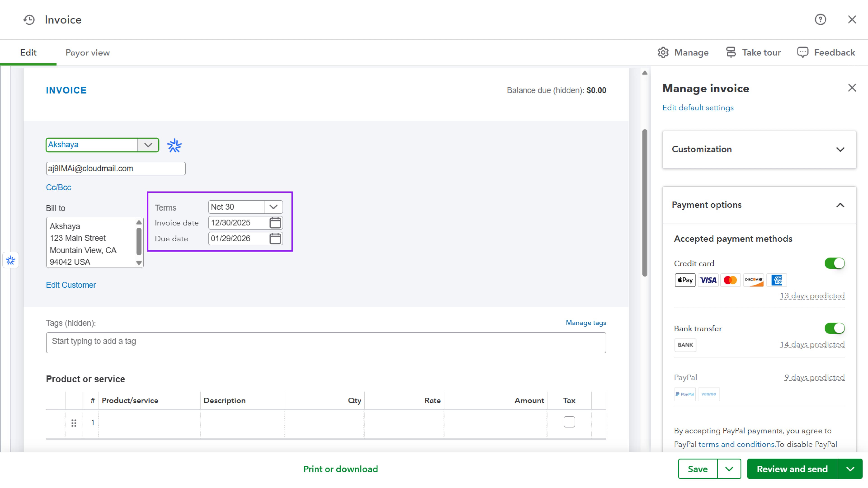
Task: Disable the Credit card payment toggle
Action: tap(834, 263)
